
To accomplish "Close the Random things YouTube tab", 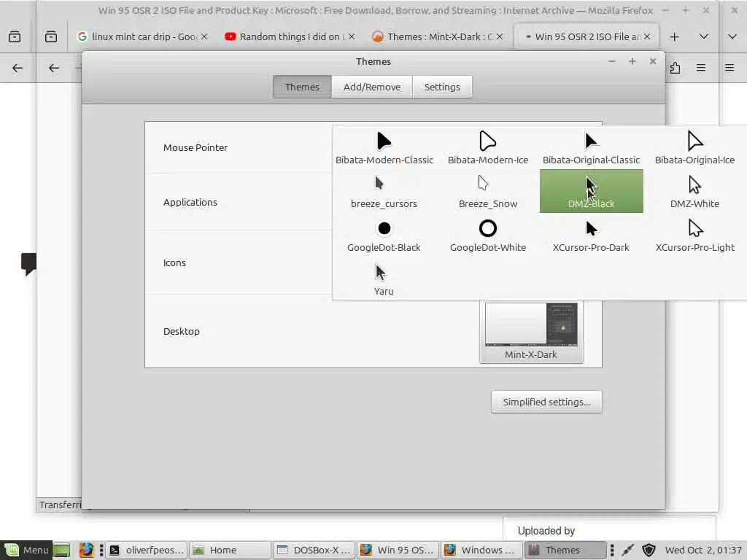I will [x=352, y=36].
